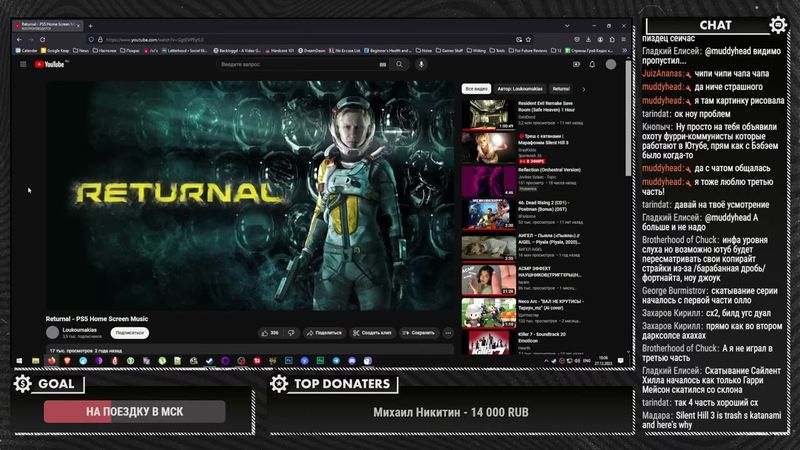The width and height of the screenshot is (800, 450).
Task: Open the YouTube hamburger guide menu
Action: [x=23, y=64]
